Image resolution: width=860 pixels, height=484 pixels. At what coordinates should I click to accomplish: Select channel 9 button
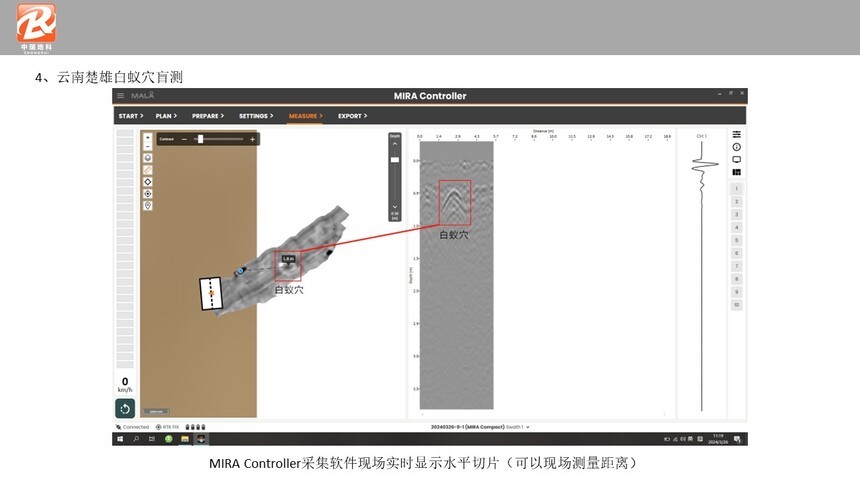click(x=737, y=292)
